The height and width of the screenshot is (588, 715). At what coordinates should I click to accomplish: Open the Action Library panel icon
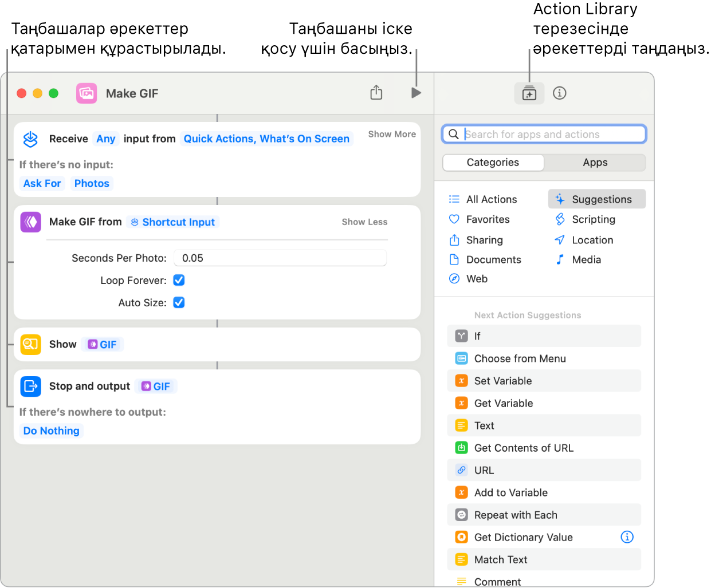coord(529,93)
